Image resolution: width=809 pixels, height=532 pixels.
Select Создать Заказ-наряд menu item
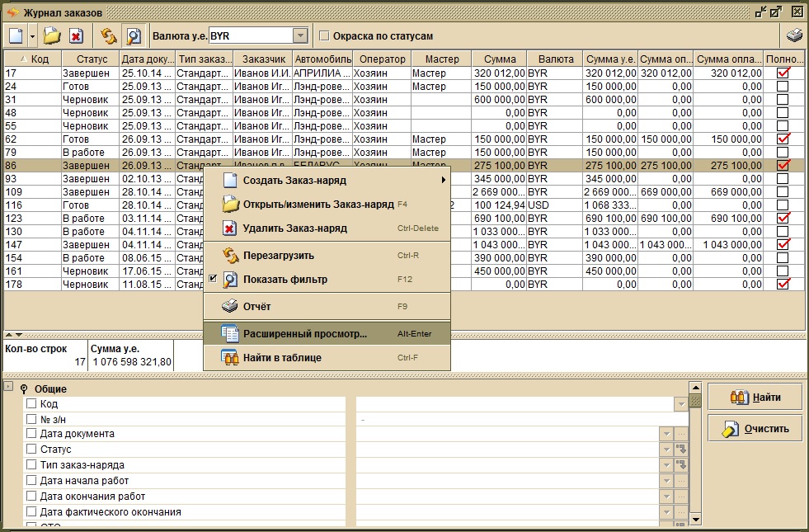[x=327, y=180]
